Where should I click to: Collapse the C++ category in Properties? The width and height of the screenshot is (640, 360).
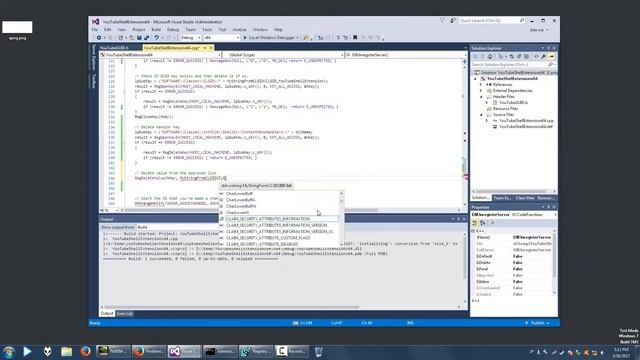[473, 231]
